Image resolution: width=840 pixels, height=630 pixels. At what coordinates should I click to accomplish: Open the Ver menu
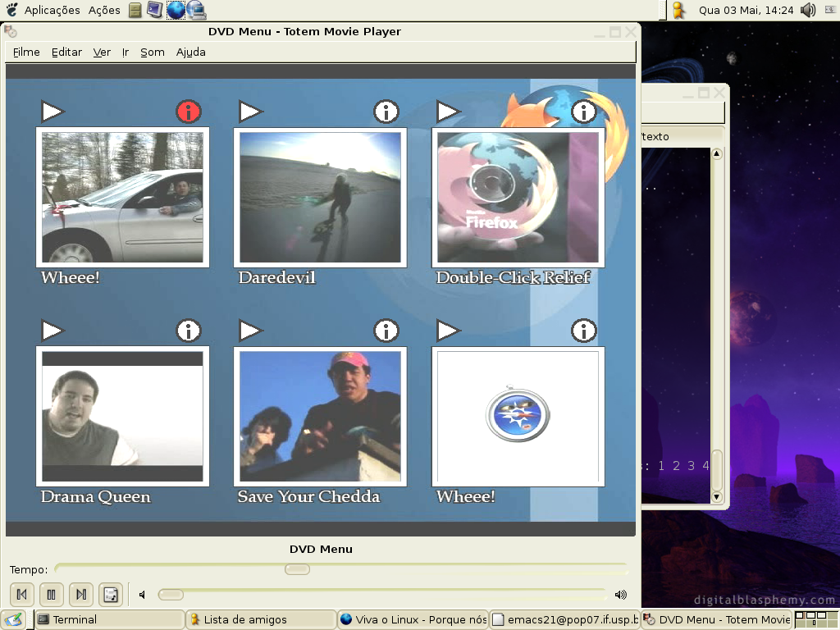pos(102,52)
